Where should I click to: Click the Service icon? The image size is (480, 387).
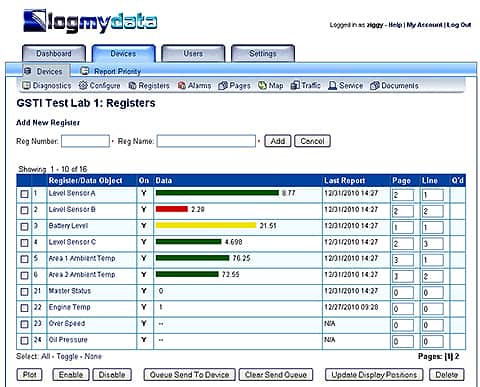click(x=332, y=86)
